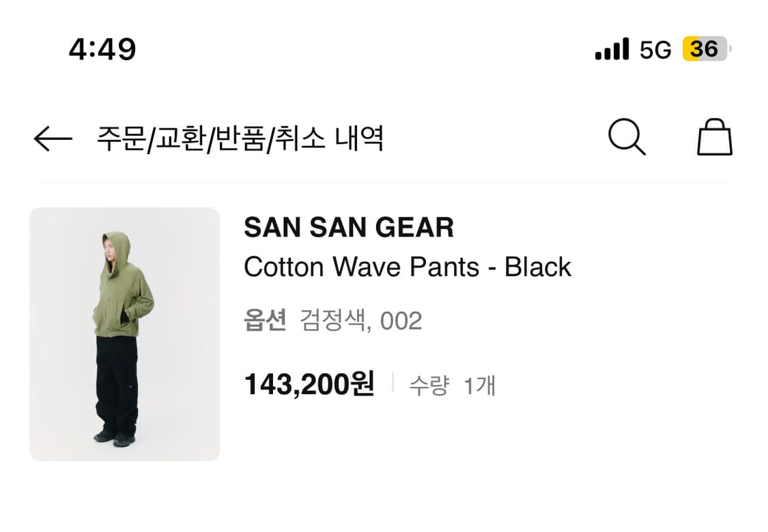The image size is (768, 532).
Task: Tap the option value 검정색, 002
Action: pyautogui.click(x=360, y=321)
